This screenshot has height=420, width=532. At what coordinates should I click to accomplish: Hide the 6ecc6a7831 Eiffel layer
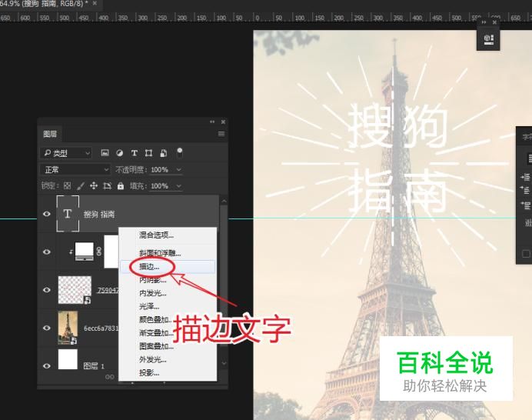click(x=47, y=328)
